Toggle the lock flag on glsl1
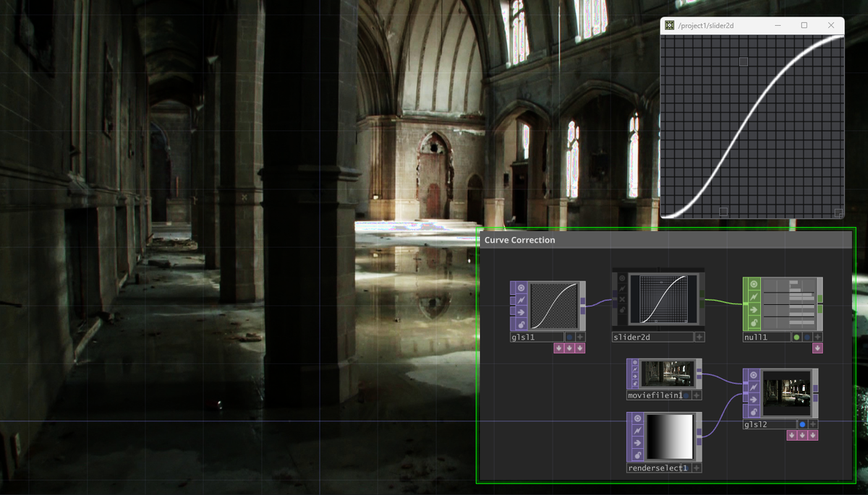The width and height of the screenshot is (868, 495). tap(521, 323)
